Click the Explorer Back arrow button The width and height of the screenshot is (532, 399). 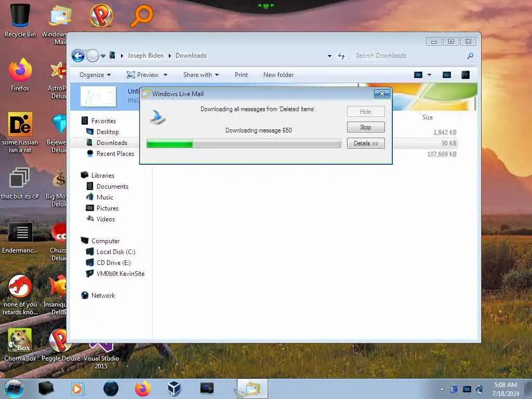(x=78, y=56)
